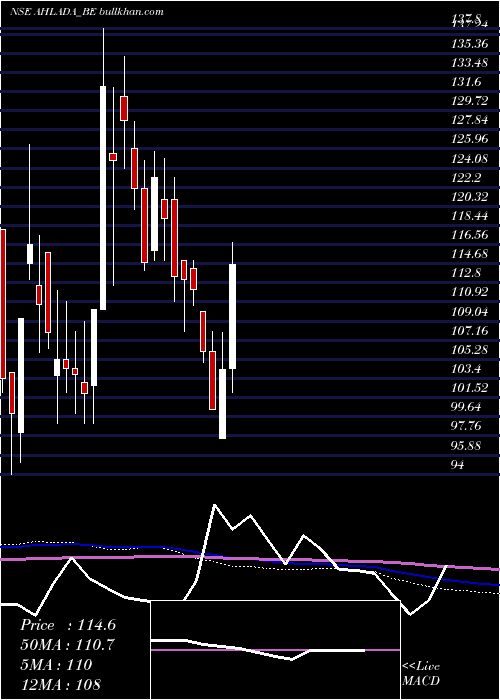Image resolution: width=500 pixels, height=700 pixels.
Task: Click the 5MA : 110 value
Action: coord(56,664)
